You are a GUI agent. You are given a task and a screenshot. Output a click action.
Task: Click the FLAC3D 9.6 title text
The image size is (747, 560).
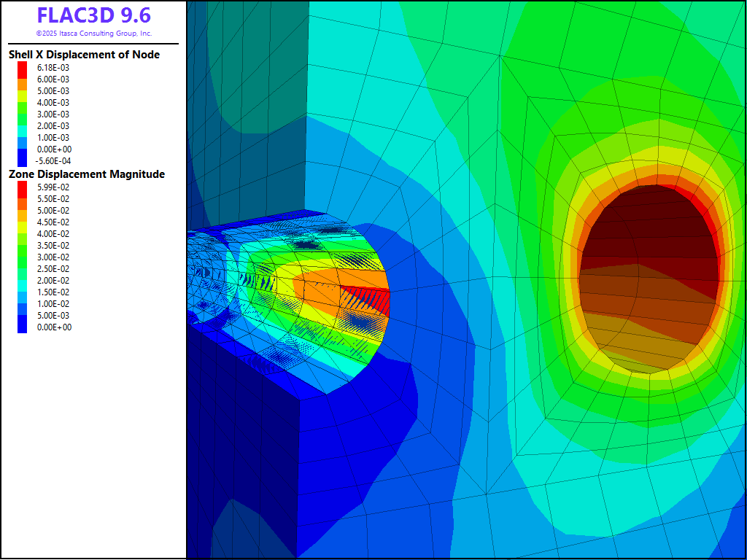[x=93, y=15]
